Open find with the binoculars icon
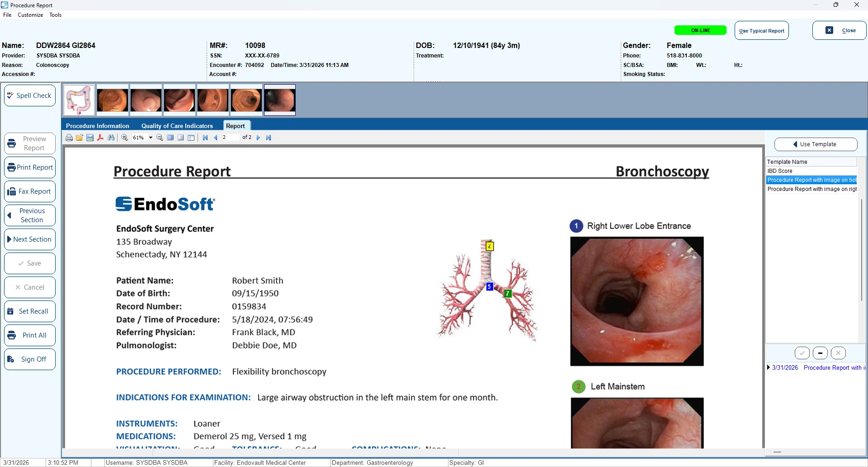 tap(111, 138)
